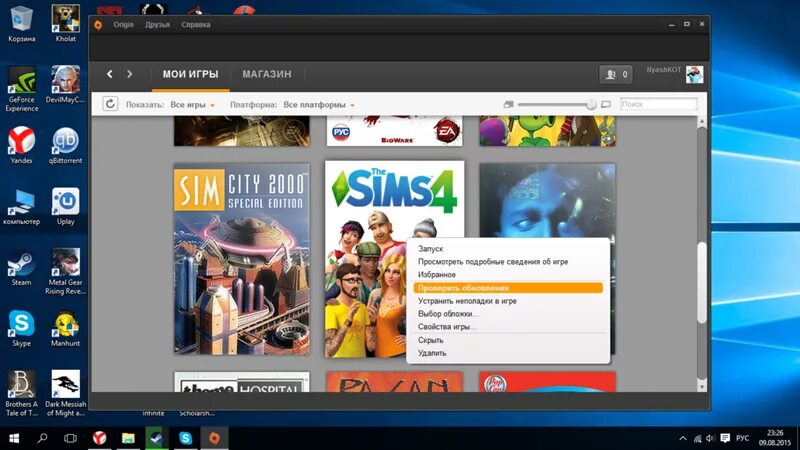Screen dimensions: 800x450
Task: Open Task View on the taskbar
Action: (70, 438)
